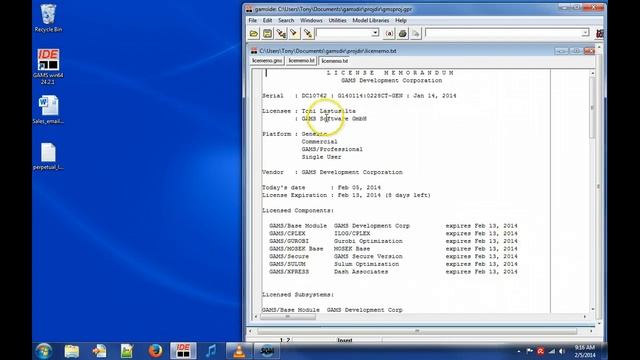Open the File menu
Screen dimensions: 640x360
point(253,20)
